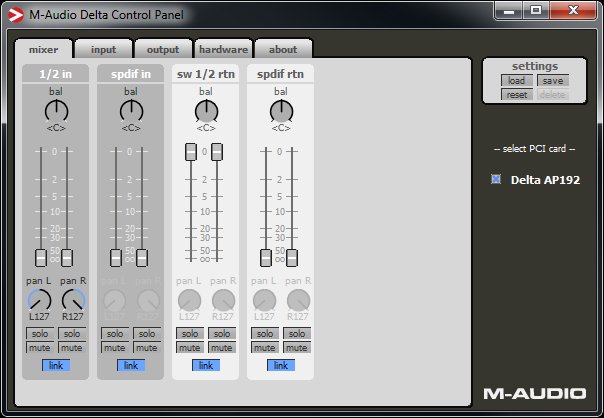Click the spdif in pan R knob

(x=148, y=300)
